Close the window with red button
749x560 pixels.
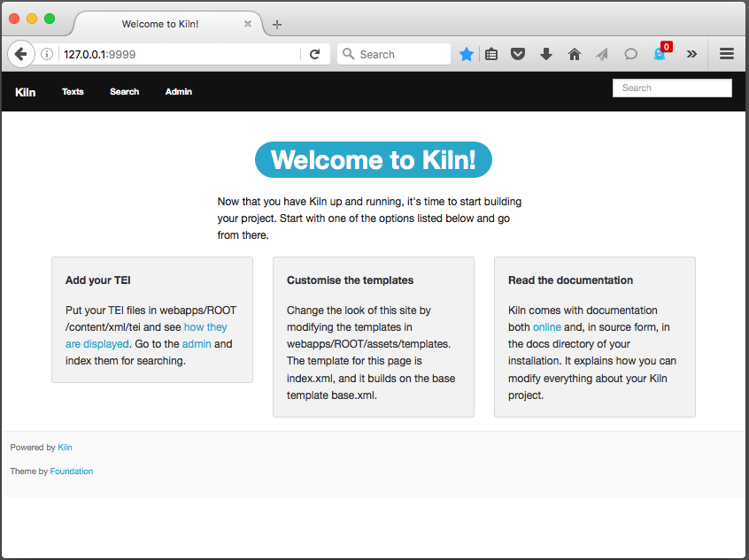point(14,19)
